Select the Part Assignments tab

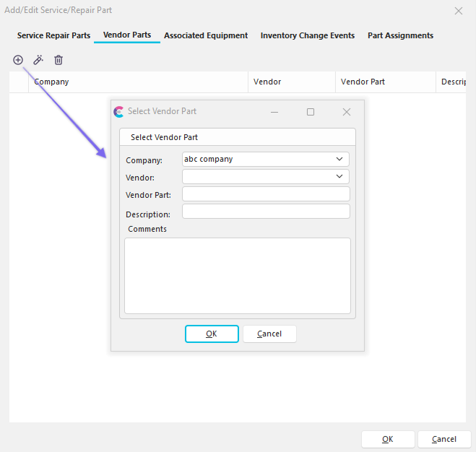[x=400, y=35]
